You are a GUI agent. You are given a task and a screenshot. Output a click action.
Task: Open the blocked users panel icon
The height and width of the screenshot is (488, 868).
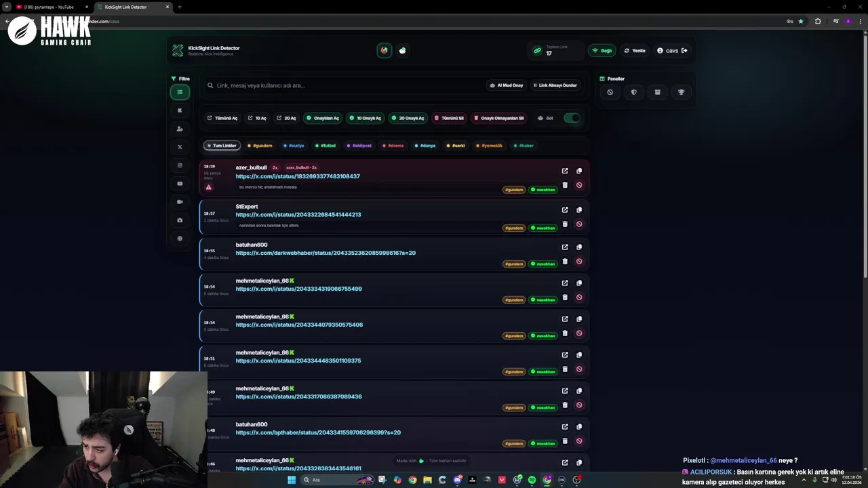pyautogui.click(x=610, y=92)
